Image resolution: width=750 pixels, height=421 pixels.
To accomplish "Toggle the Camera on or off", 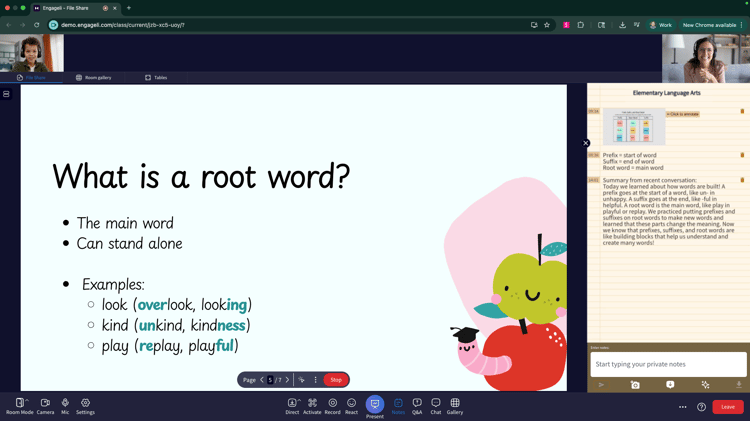I will tap(45, 403).
